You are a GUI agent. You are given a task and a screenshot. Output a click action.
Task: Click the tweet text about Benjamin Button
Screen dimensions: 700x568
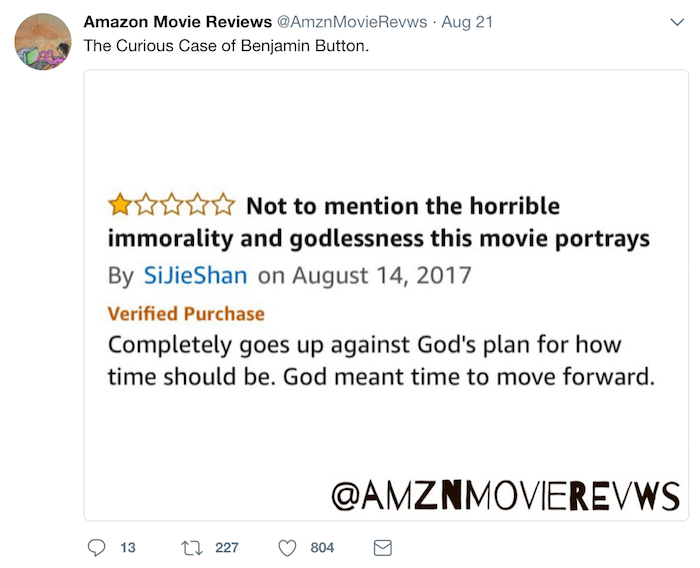(226, 46)
